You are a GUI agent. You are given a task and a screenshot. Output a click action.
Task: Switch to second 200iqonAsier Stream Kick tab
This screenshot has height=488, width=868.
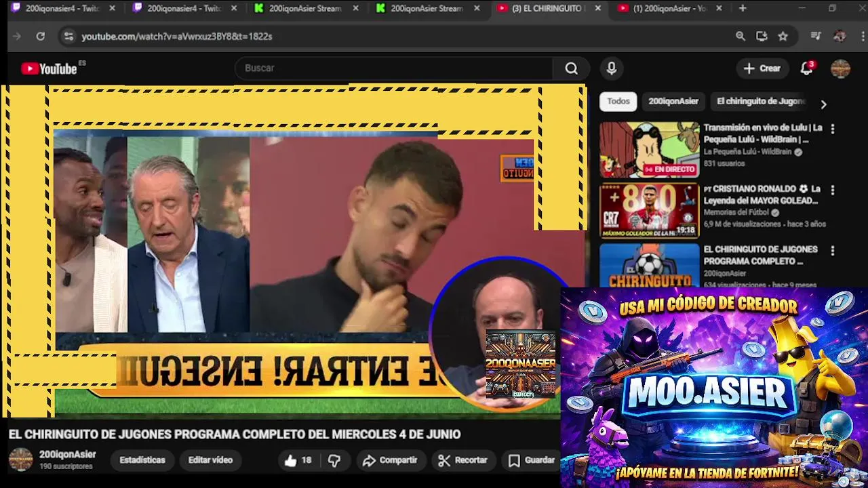[x=427, y=9]
